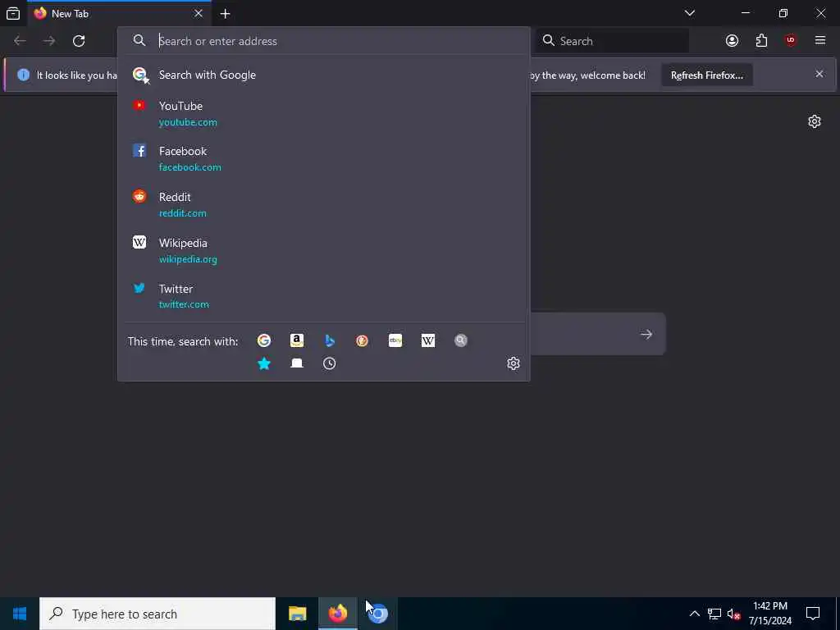Open File Explorer from the taskbar
The width and height of the screenshot is (840, 630).
297,614
